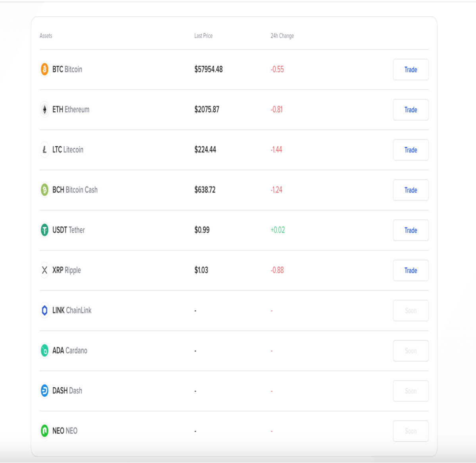Viewport: 476px width, 463px height.
Task: Trade Bitcoin using its Trade button
Action: [411, 69]
